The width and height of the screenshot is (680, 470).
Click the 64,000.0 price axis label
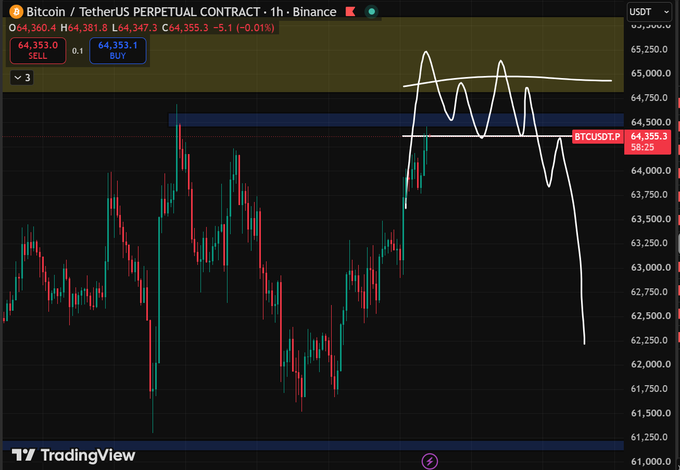[x=651, y=171]
